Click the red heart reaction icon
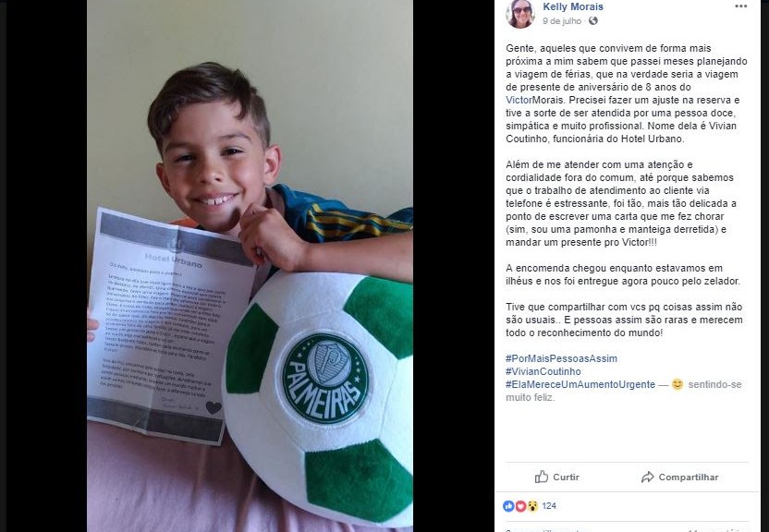The height and width of the screenshot is (532, 769). pyautogui.click(x=520, y=506)
